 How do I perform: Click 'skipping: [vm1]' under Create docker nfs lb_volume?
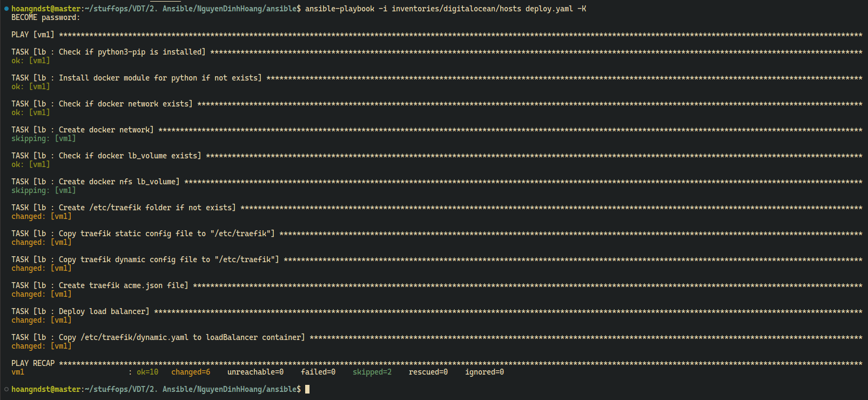coord(44,190)
